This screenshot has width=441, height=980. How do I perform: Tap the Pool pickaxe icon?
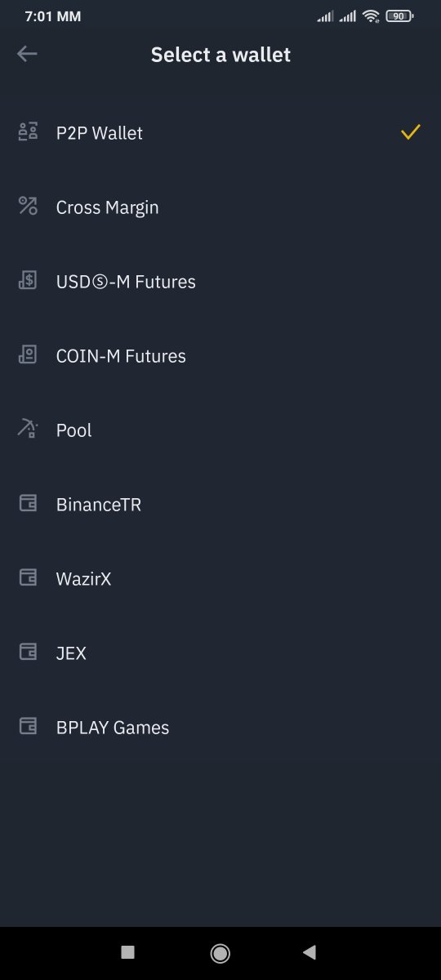coord(28,429)
